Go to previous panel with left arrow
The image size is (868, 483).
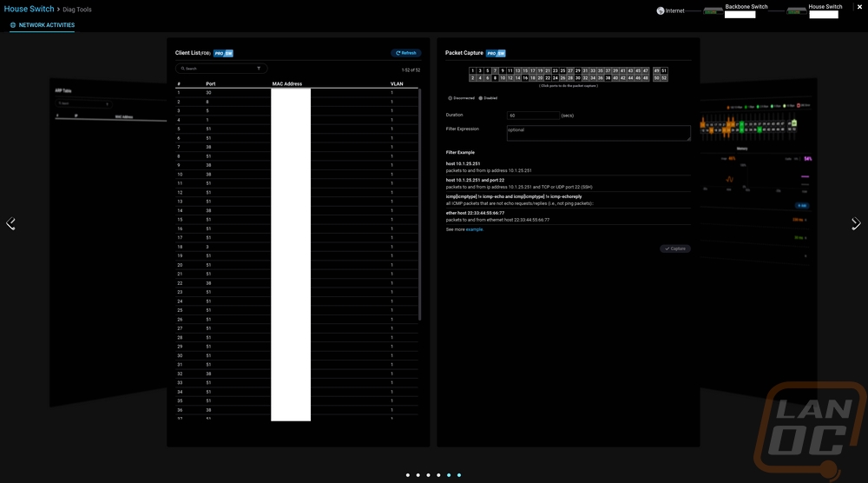coord(11,223)
